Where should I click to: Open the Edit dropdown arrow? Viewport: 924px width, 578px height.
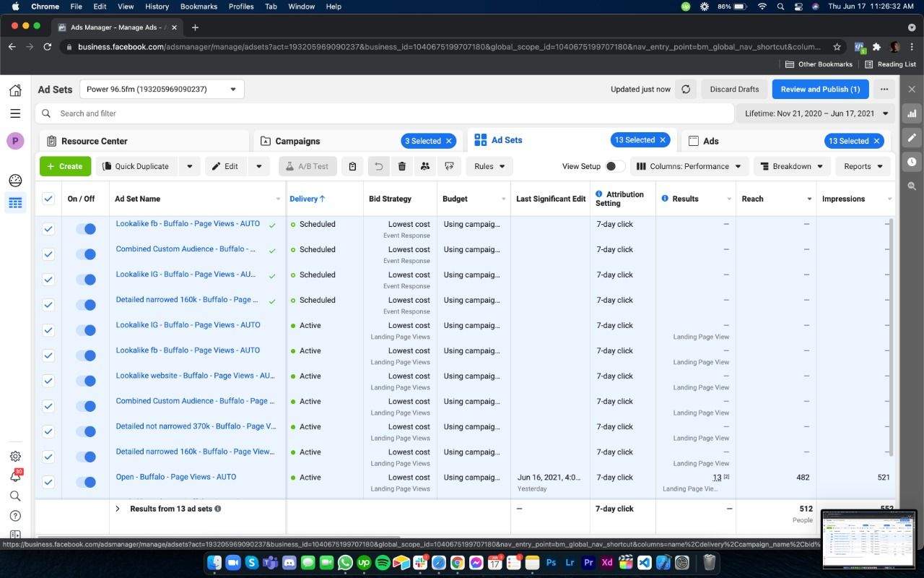(x=258, y=166)
